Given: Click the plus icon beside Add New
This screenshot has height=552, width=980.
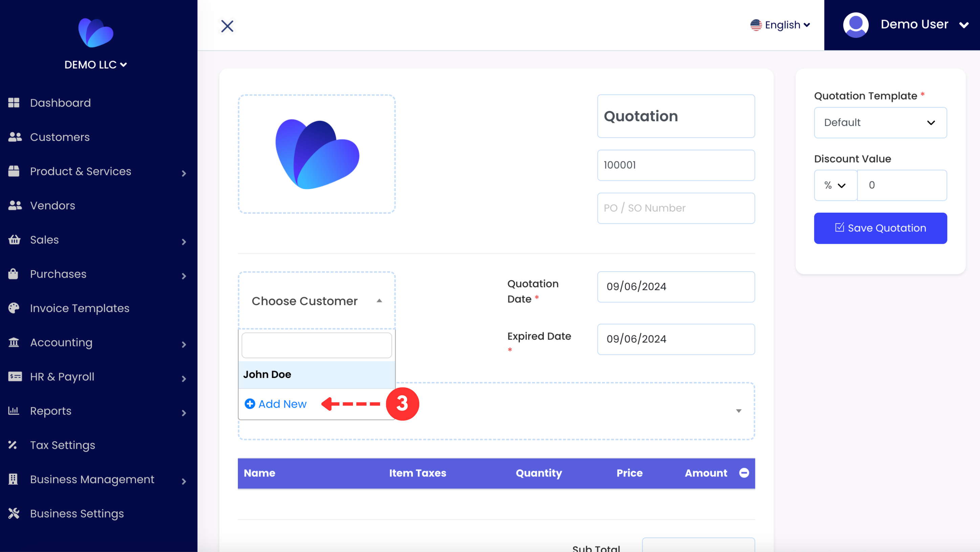Looking at the screenshot, I should pos(249,404).
